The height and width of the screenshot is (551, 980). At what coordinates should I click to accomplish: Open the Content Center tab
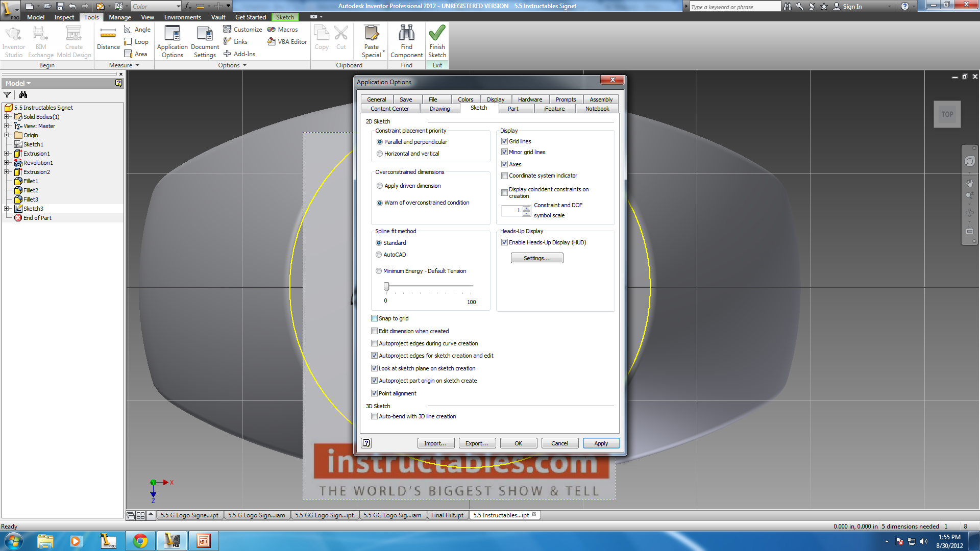pos(390,109)
